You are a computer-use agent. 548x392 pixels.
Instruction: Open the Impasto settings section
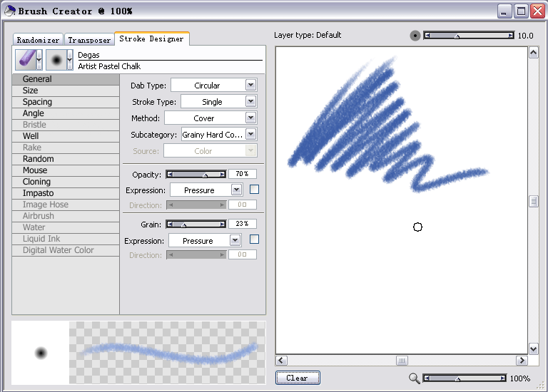66,193
